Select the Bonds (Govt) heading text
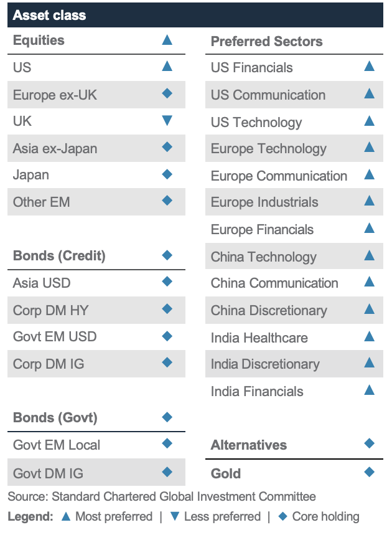The height and width of the screenshot is (535, 392). point(55,418)
